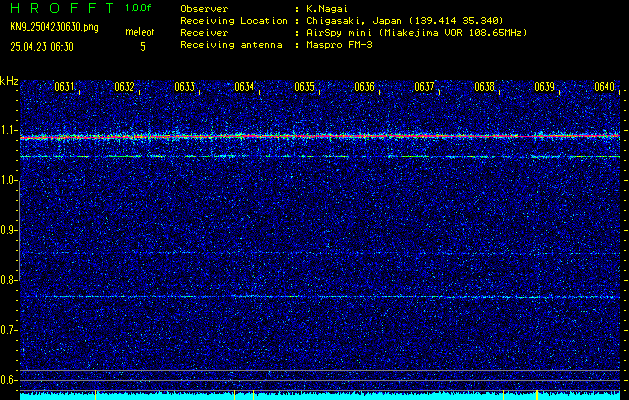Click the 0.9 frequency axis label

point(7,230)
